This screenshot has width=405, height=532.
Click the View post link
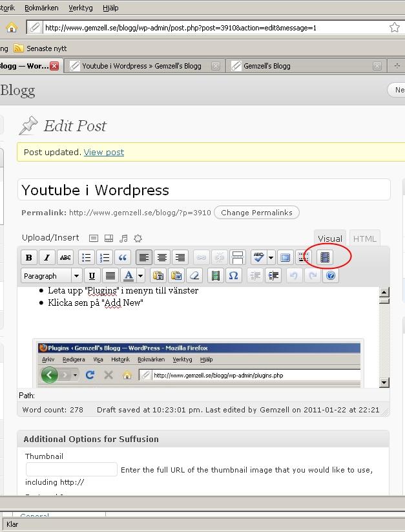click(x=104, y=153)
